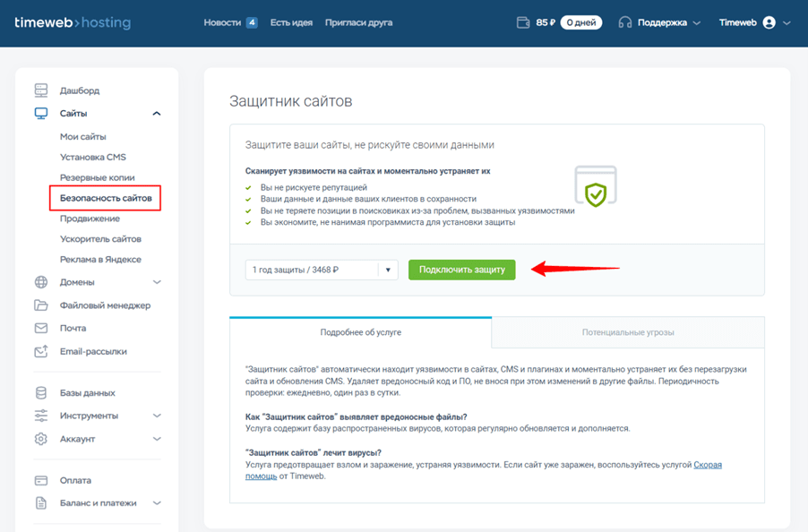Click the Почта envelope icon
This screenshot has width=808, height=532.
tap(41, 329)
